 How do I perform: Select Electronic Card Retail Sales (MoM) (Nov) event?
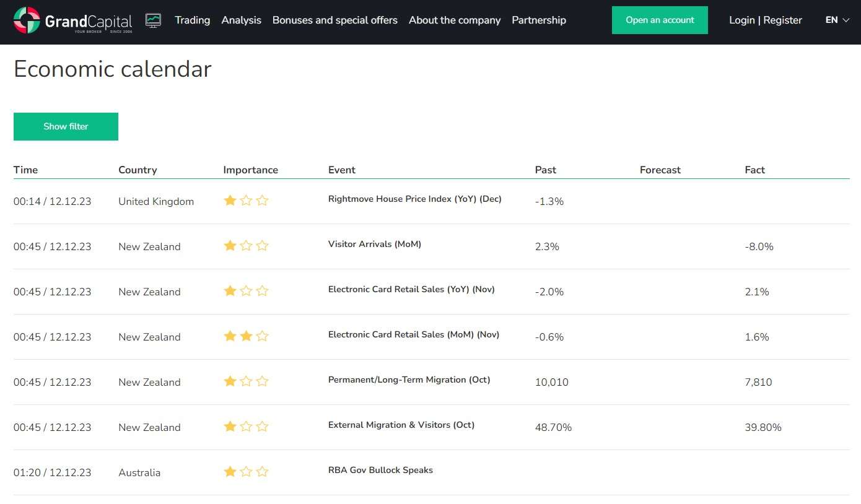pos(414,335)
